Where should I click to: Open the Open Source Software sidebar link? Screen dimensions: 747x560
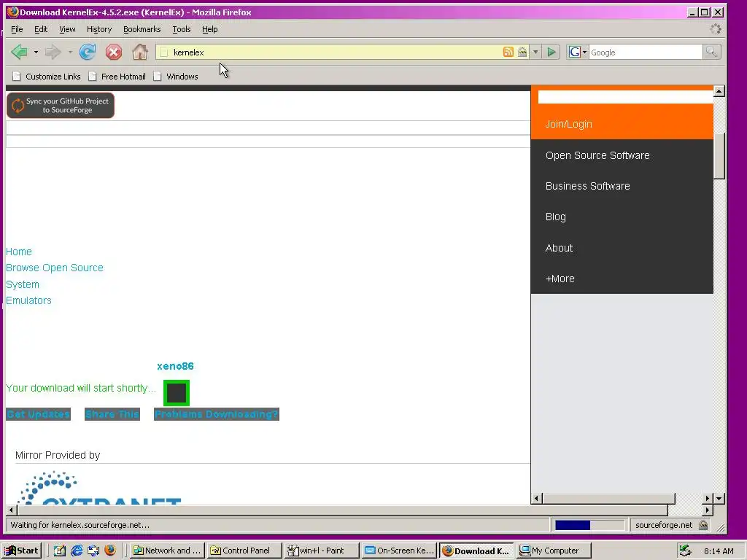pyautogui.click(x=597, y=155)
